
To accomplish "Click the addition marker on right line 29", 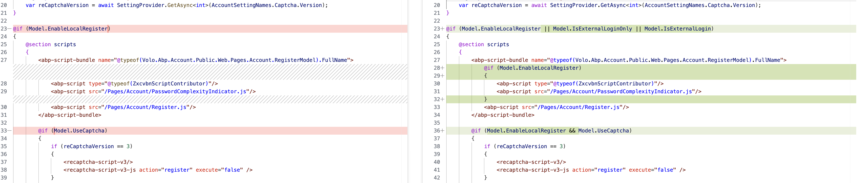I will 443,76.
